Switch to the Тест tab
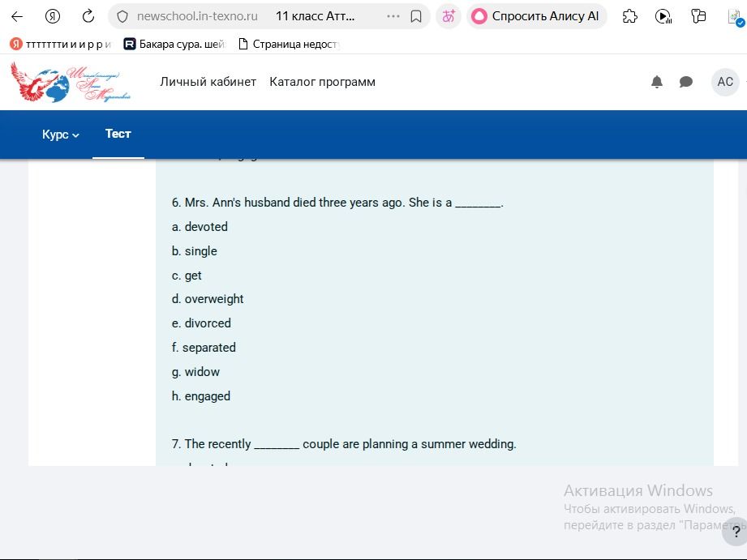747x560 pixels. click(118, 134)
